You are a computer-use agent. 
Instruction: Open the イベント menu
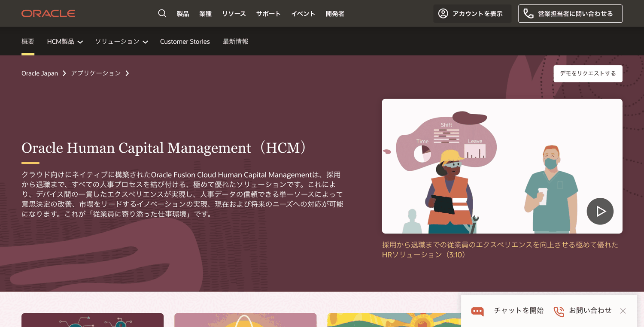coord(303,14)
